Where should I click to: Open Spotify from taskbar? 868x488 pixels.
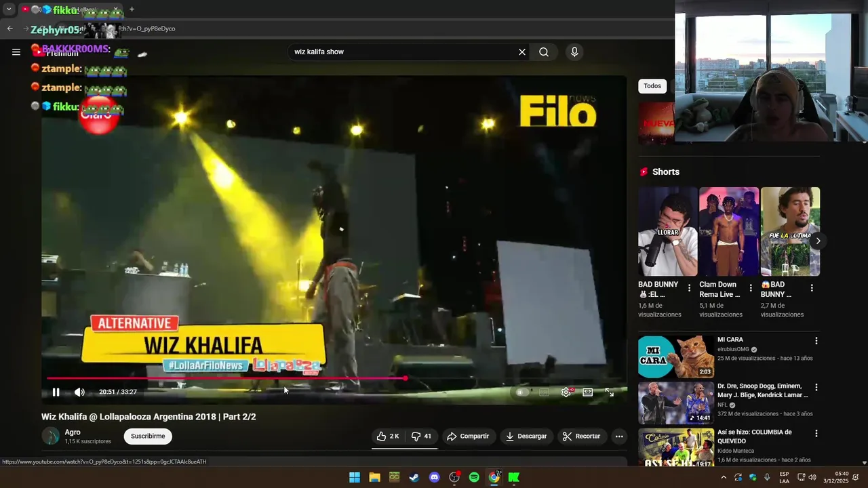pyautogui.click(x=474, y=477)
